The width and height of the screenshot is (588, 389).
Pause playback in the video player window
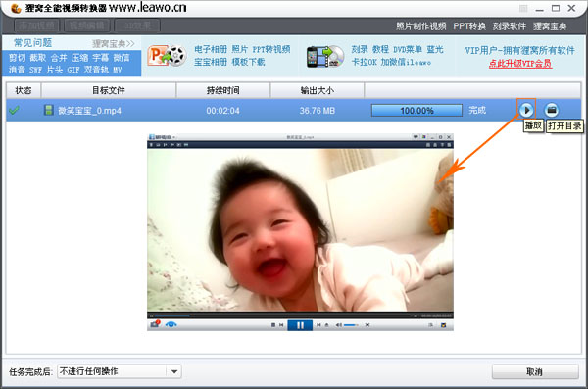pos(300,325)
